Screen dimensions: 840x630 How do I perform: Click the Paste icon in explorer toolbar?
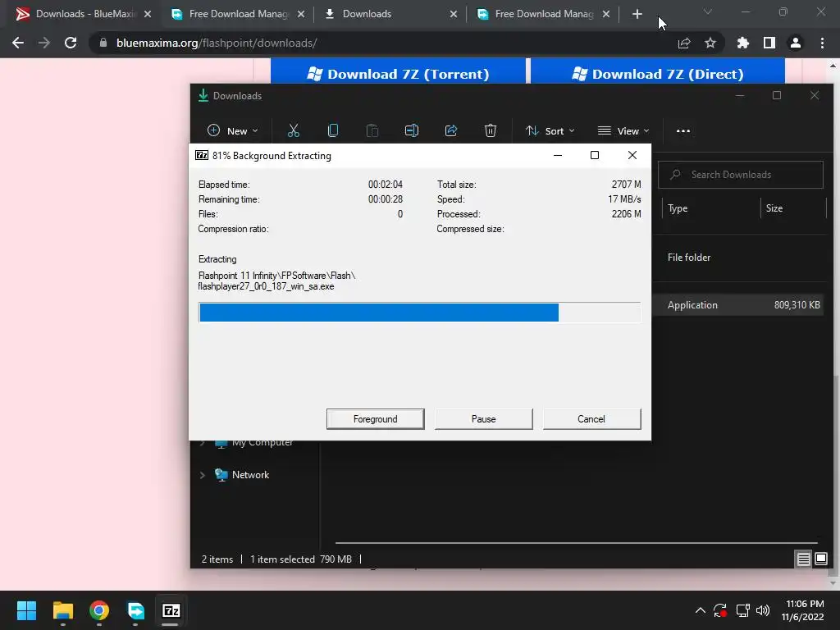point(372,130)
